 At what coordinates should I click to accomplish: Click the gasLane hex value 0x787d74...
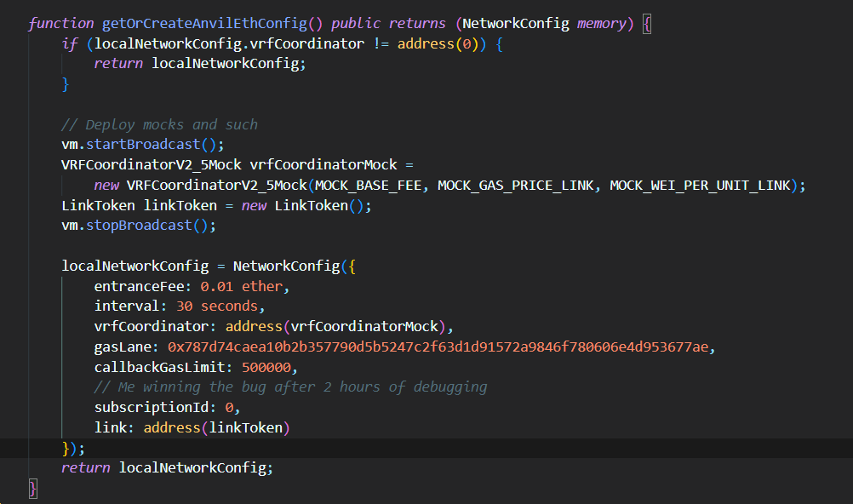point(438,347)
